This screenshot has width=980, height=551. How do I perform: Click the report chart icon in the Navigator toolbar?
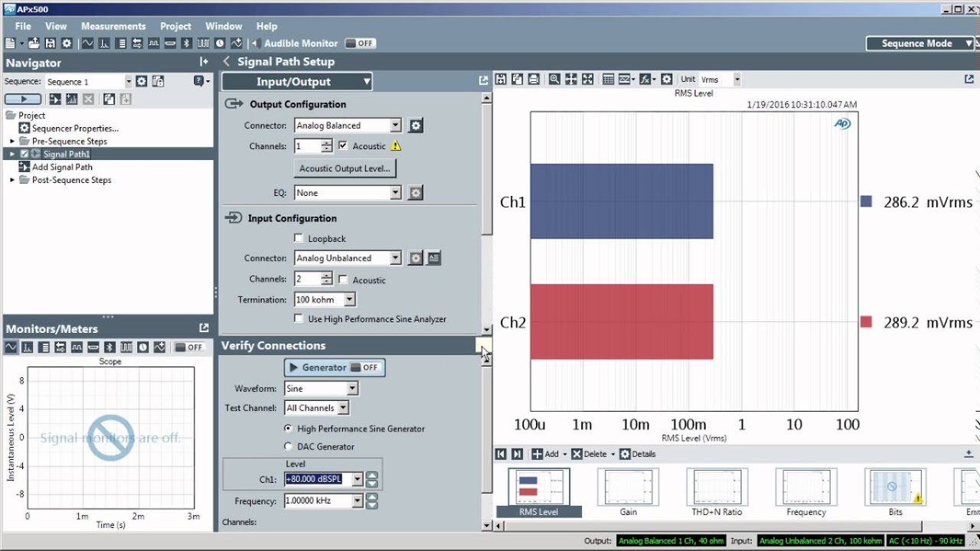[x=71, y=99]
